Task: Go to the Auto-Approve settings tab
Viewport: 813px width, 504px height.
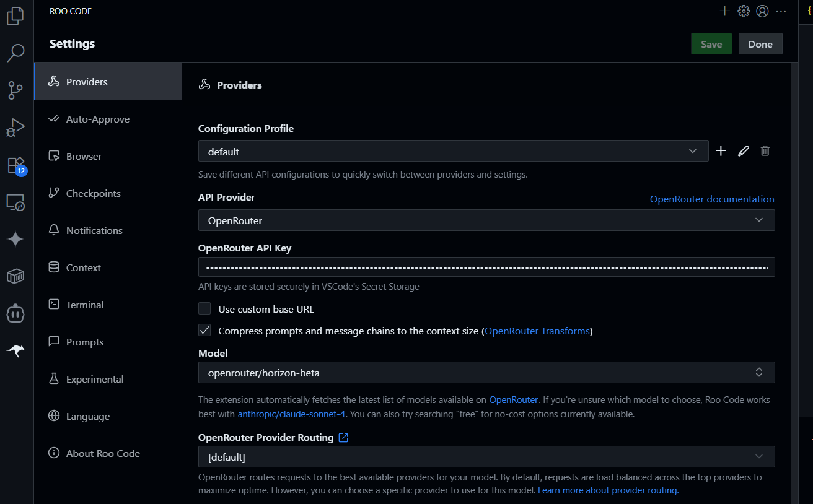Action: click(108, 119)
